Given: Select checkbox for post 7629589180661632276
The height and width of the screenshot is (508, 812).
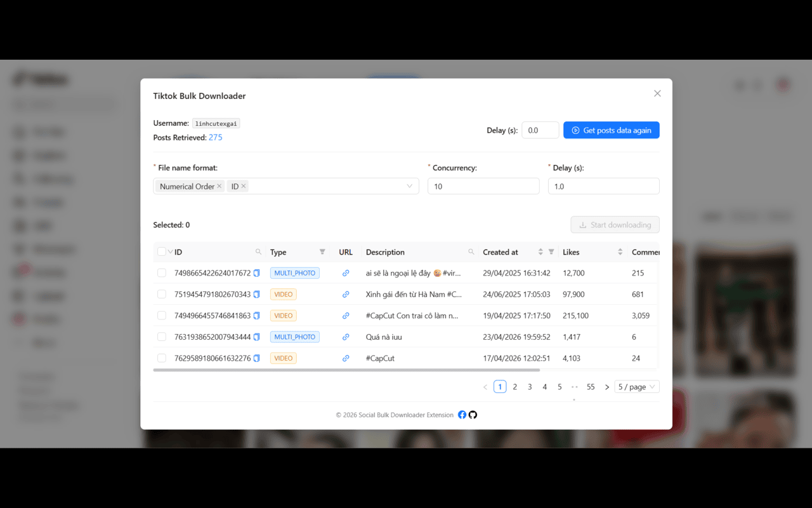Looking at the screenshot, I should 162,358.
